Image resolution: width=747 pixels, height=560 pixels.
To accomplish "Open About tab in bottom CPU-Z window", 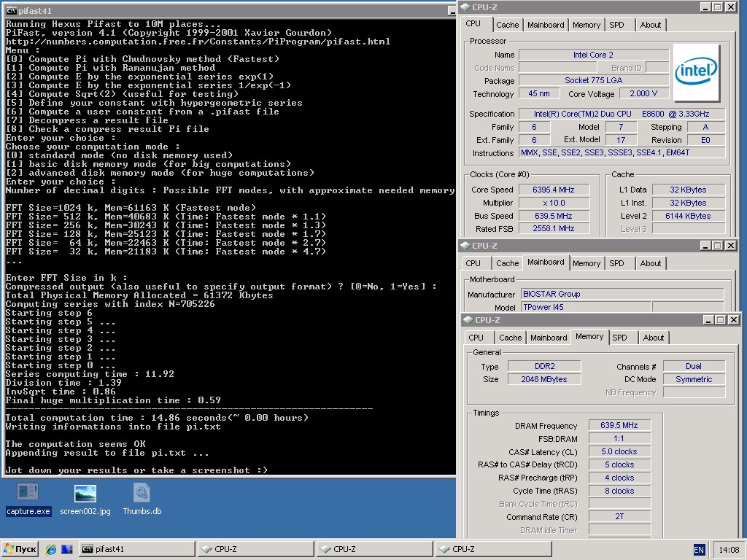I will [x=653, y=338].
